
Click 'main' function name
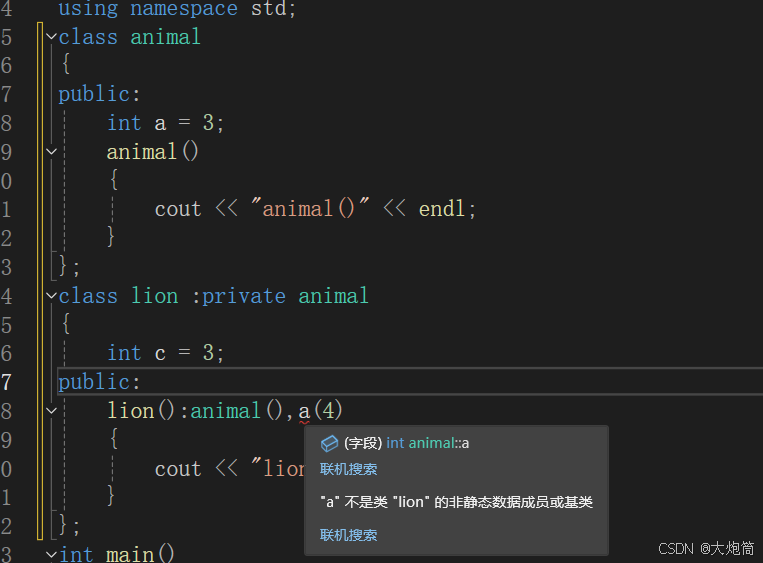click(130, 555)
